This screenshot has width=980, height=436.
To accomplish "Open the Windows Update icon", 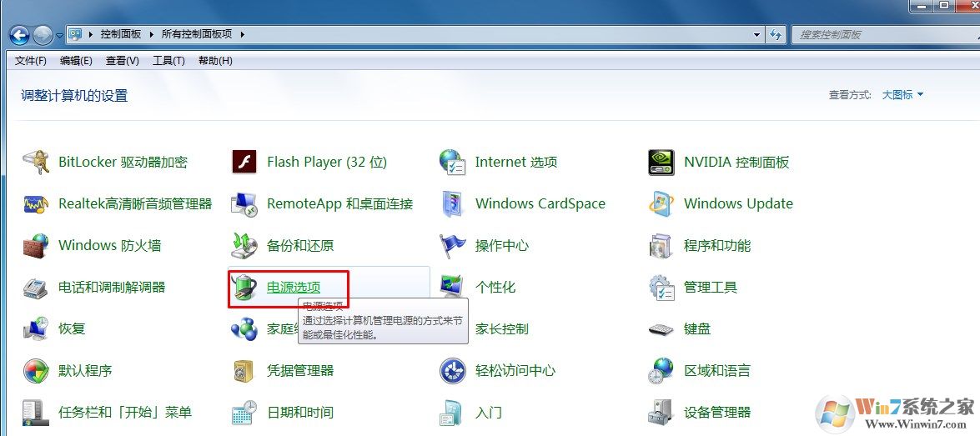I will coord(661,204).
